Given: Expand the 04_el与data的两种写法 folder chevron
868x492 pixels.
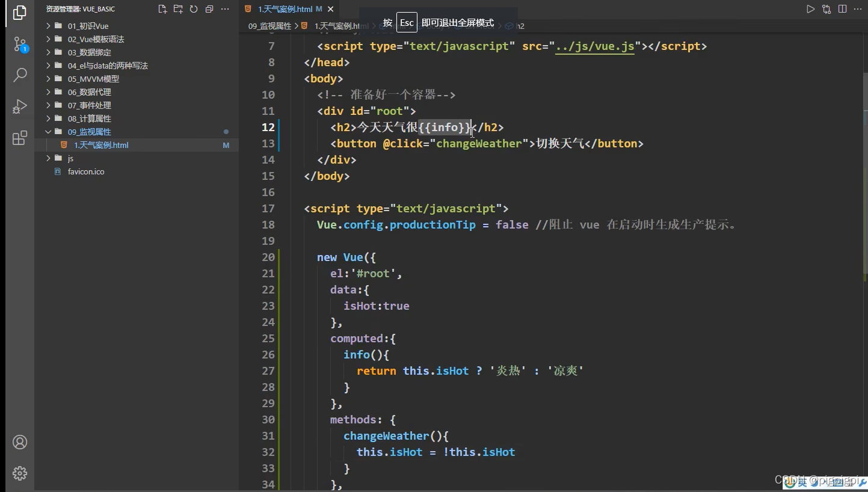Looking at the screenshot, I should [49, 66].
